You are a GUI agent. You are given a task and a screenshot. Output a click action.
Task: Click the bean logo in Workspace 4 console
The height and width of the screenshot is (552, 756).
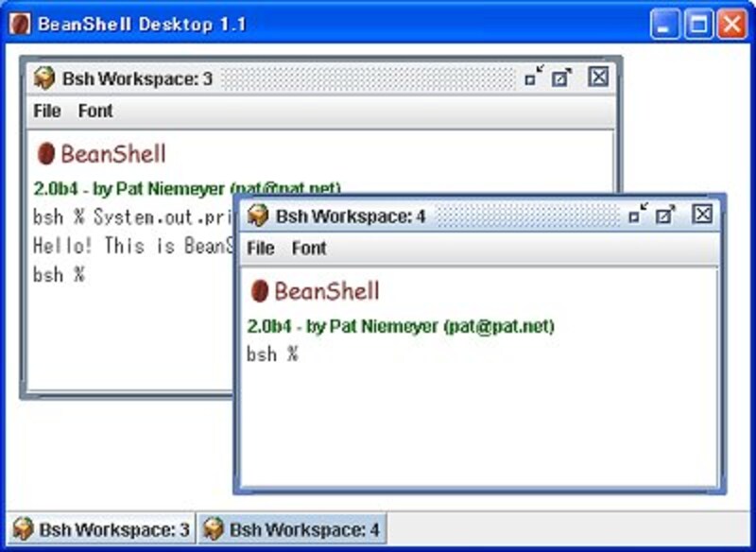pos(259,291)
